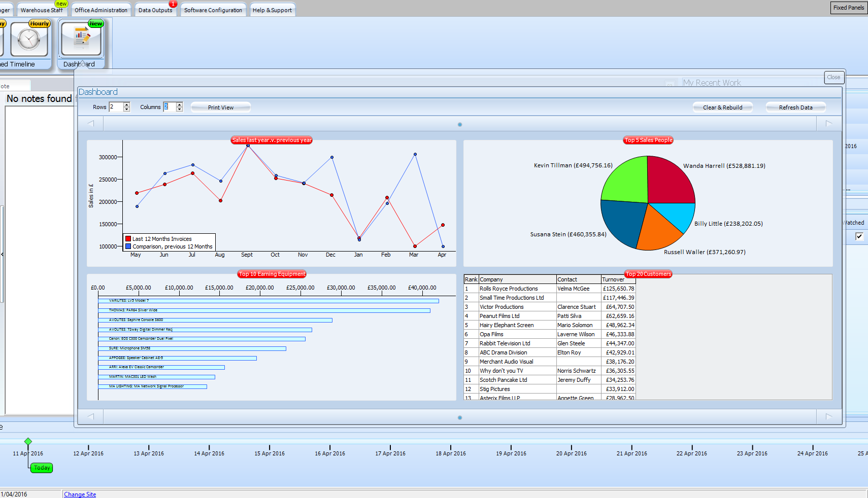Increase Columns count using the up spinner

pos(179,104)
